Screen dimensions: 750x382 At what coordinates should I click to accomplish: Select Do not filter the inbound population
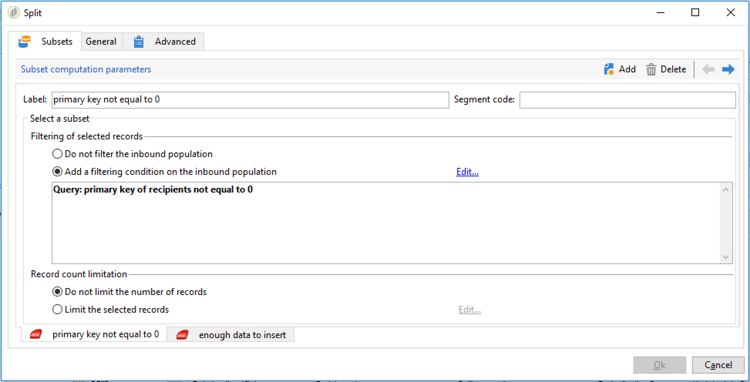[57, 154]
